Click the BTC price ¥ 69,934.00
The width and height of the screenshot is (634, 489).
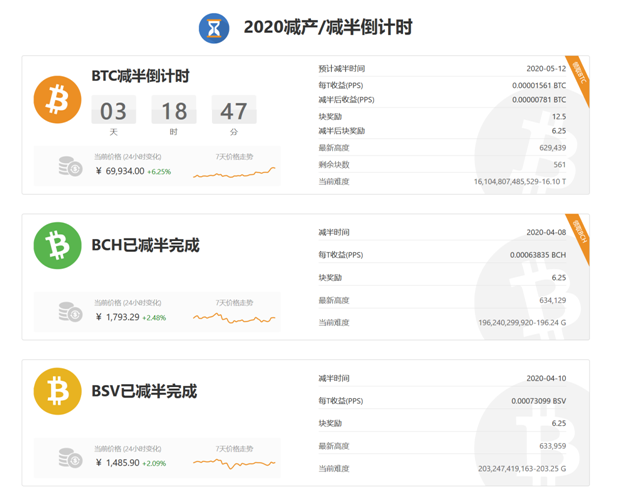coord(120,171)
